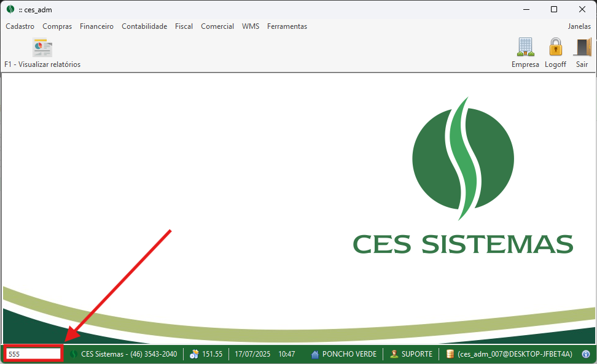
Task: Maximize the ces_adm window
Action: tap(554, 9)
